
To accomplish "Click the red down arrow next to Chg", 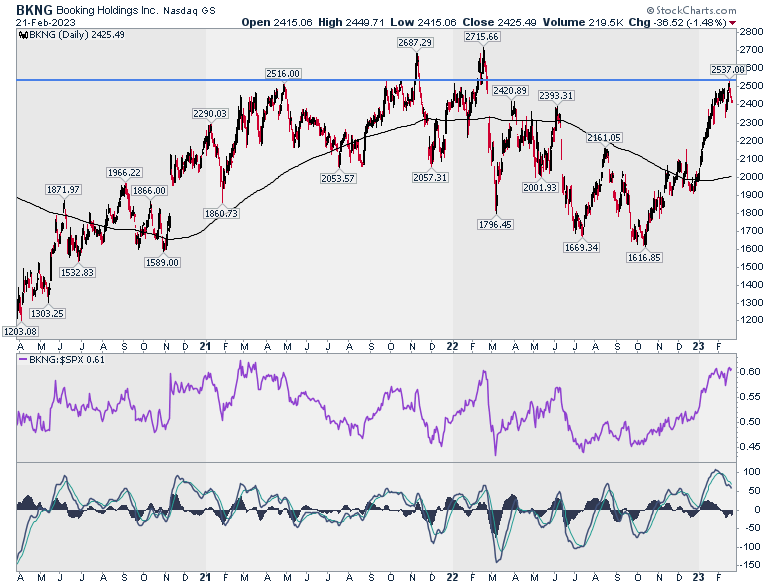I will point(732,23).
